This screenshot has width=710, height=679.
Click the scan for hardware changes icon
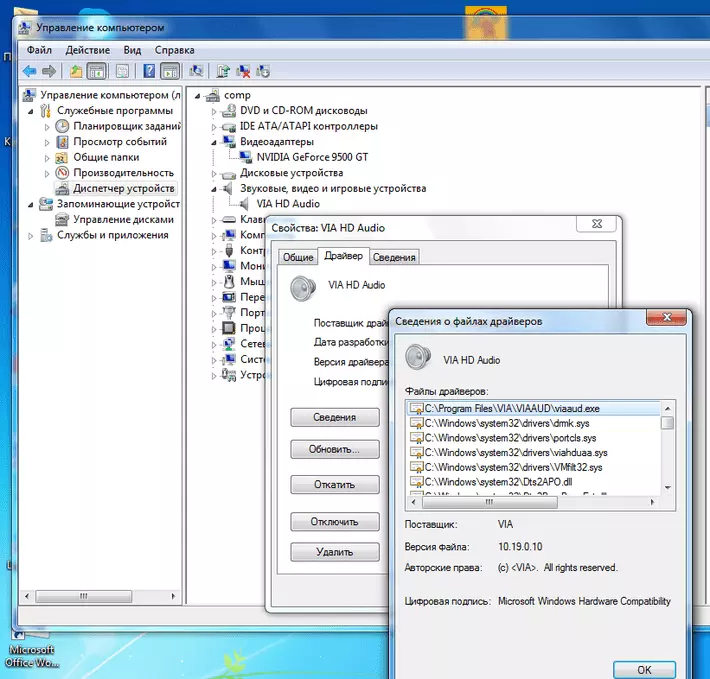coord(196,71)
